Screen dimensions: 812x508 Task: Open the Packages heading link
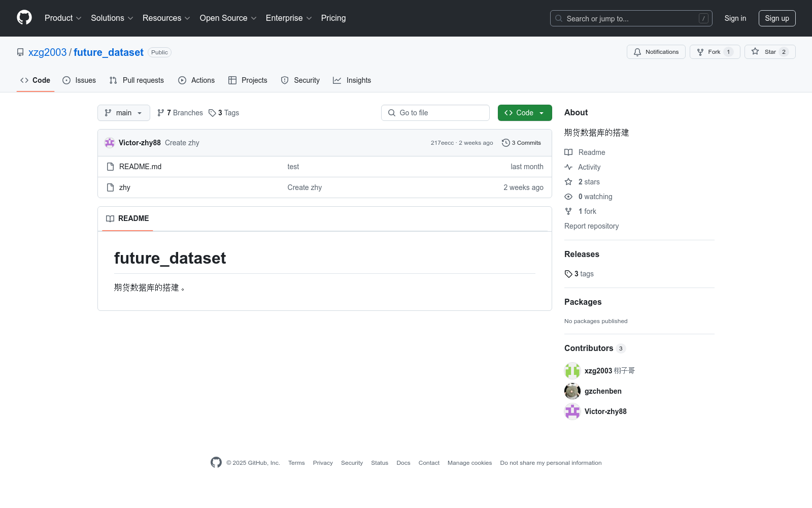pos(583,302)
